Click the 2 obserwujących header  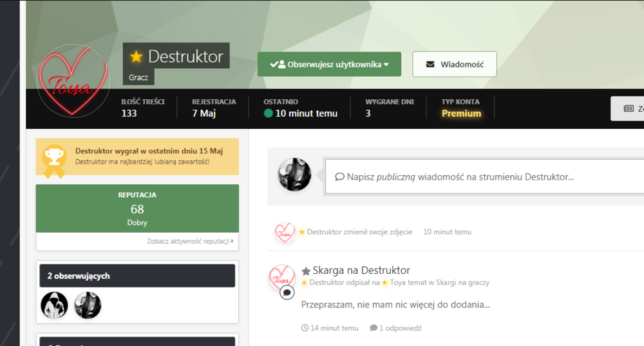coord(137,276)
